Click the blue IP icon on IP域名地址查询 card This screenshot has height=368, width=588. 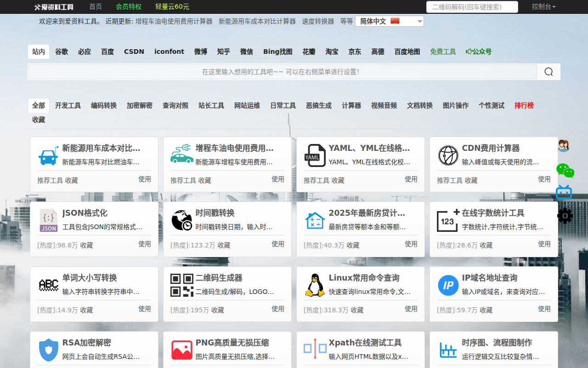click(448, 285)
